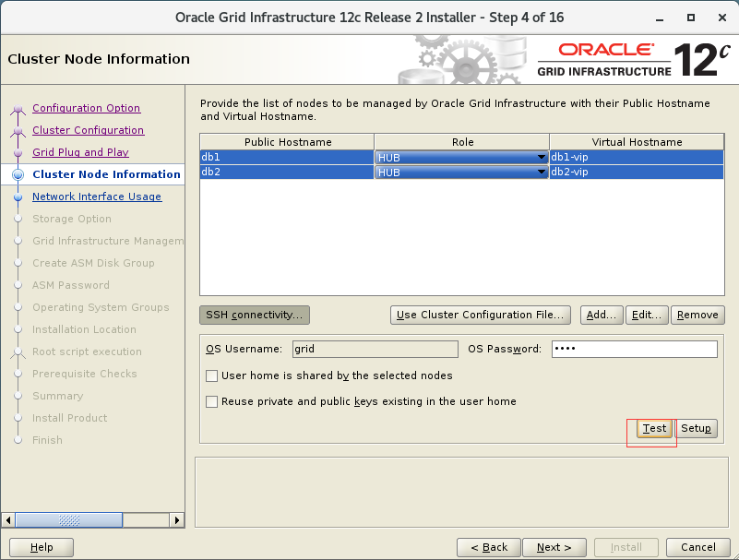Click Root script execution step label

(88, 351)
